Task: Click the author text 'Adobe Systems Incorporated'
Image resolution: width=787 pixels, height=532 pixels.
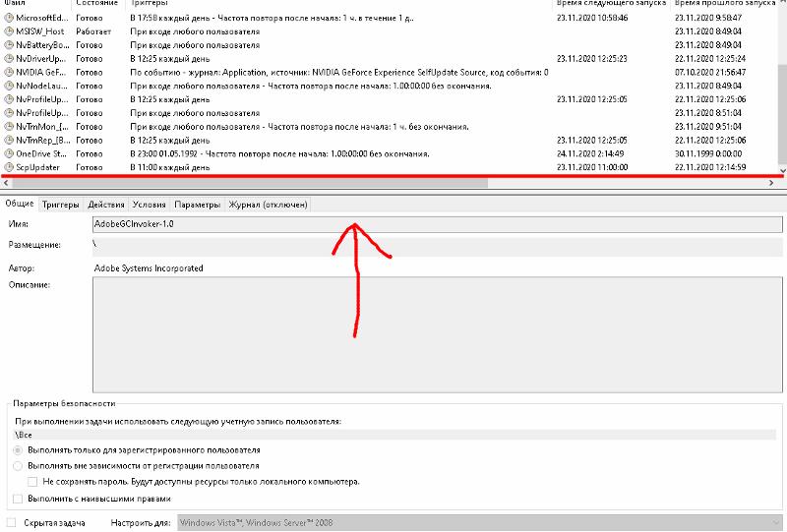Action: tap(149, 268)
